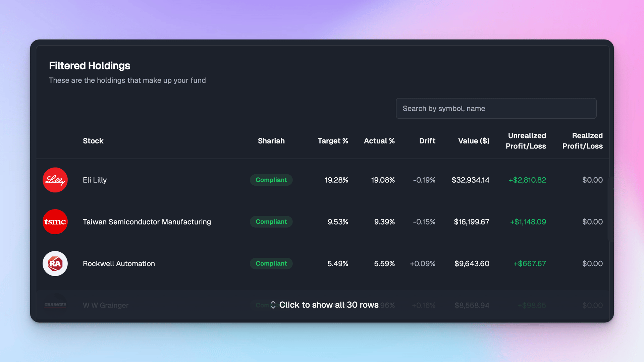Click TSMC target value 9.53%
This screenshot has height=362, width=644.
pos(338,222)
